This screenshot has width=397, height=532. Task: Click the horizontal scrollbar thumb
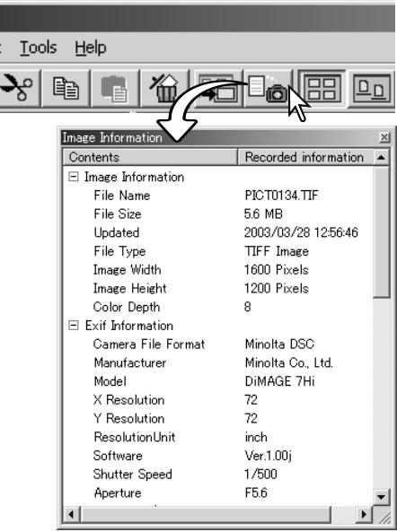pyautogui.click(x=206, y=514)
